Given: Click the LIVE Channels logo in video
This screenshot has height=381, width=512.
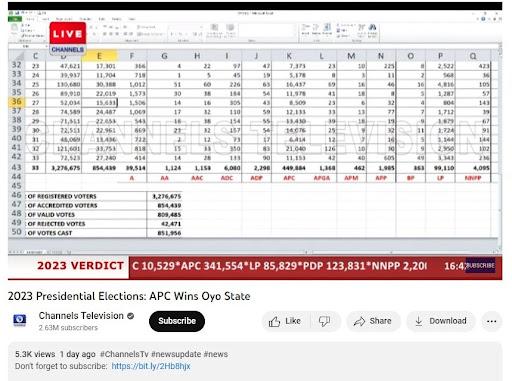Looking at the screenshot, I should click(x=68, y=38).
